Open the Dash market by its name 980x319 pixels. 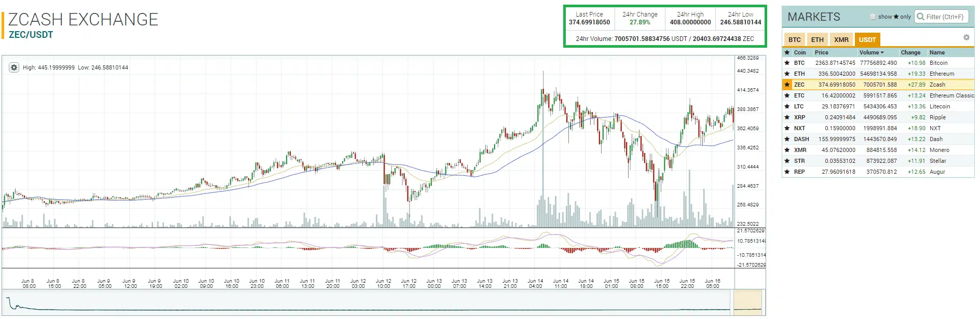(x=936, y=139)
